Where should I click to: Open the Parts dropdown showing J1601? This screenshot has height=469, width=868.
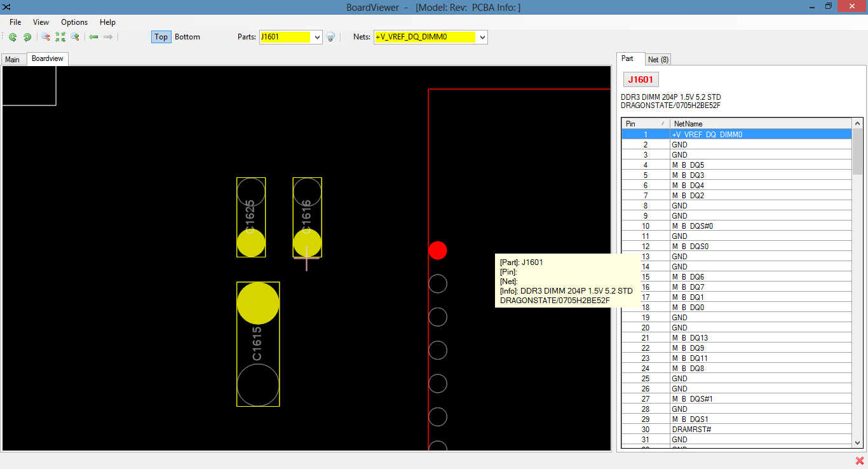point(318,37)
